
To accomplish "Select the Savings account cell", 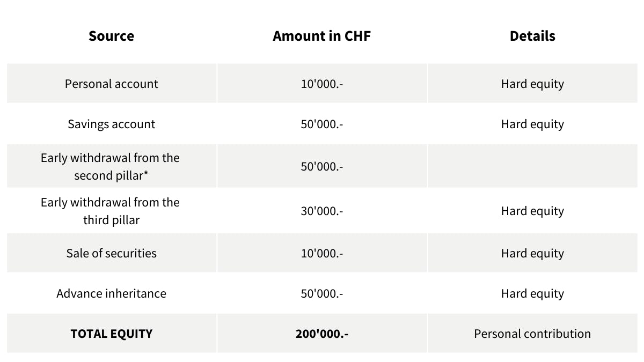I will tap(112, 124).
